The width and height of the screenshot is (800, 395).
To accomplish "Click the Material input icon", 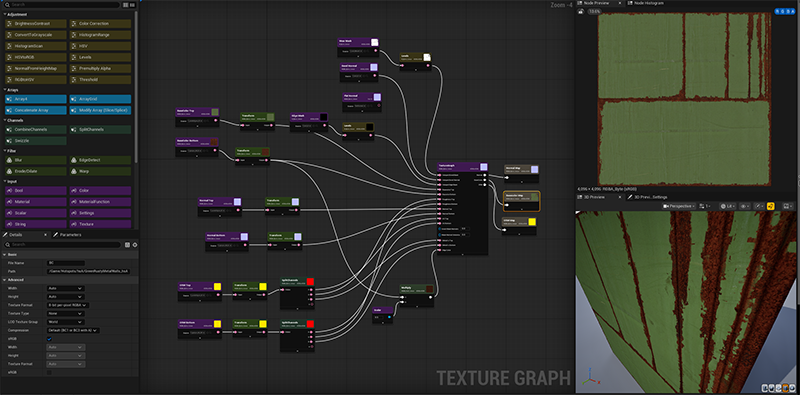I will click(10, 202).
